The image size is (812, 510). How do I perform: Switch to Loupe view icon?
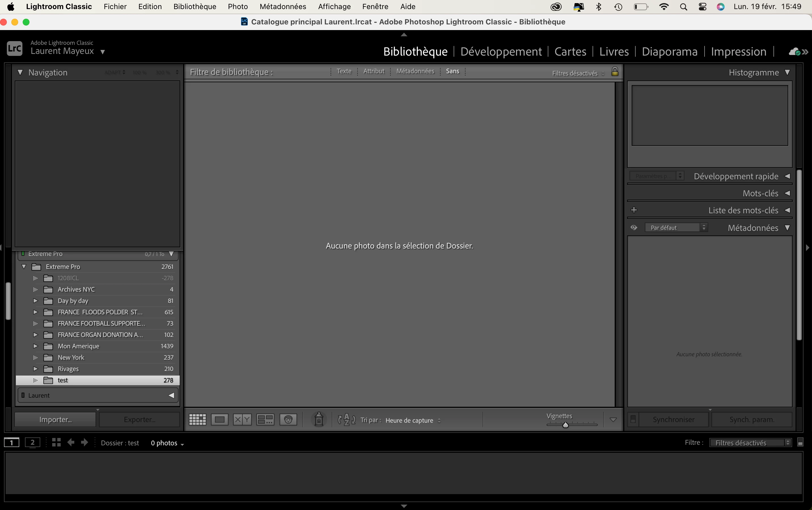pos(219,420)
